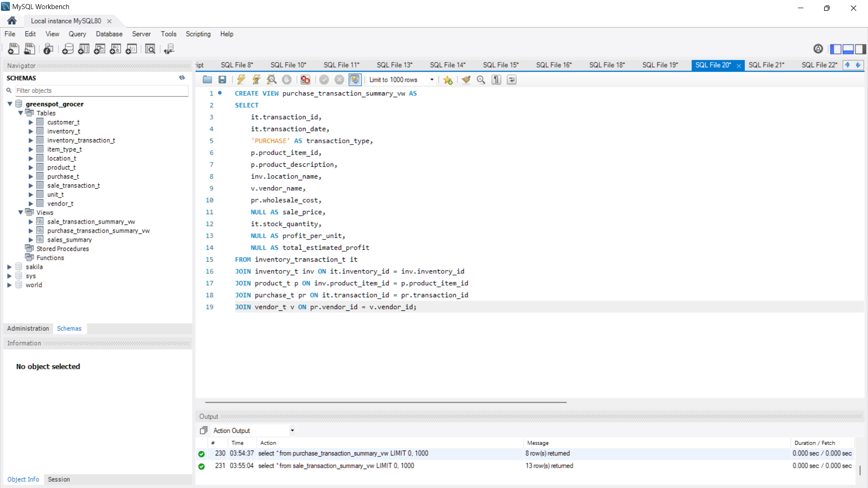Switch to SQL File 21 tab
The image size is (868, 488).
pos(766,65)
